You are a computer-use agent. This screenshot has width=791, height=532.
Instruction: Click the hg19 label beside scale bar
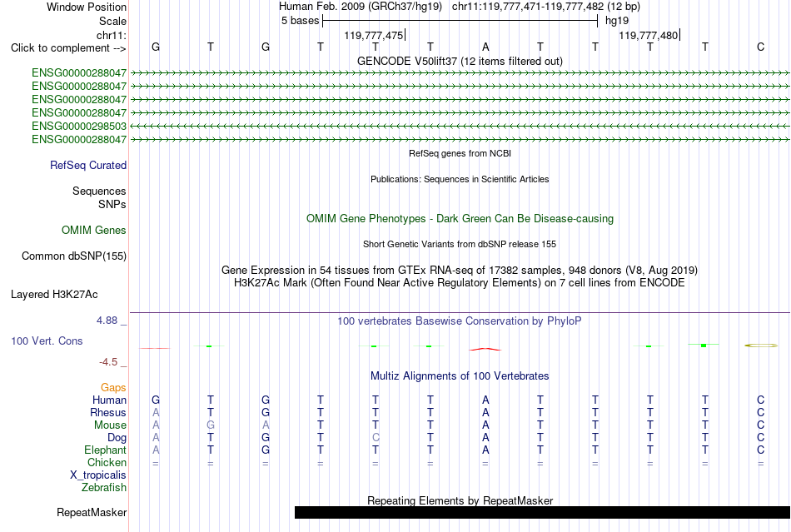[617, 21]
